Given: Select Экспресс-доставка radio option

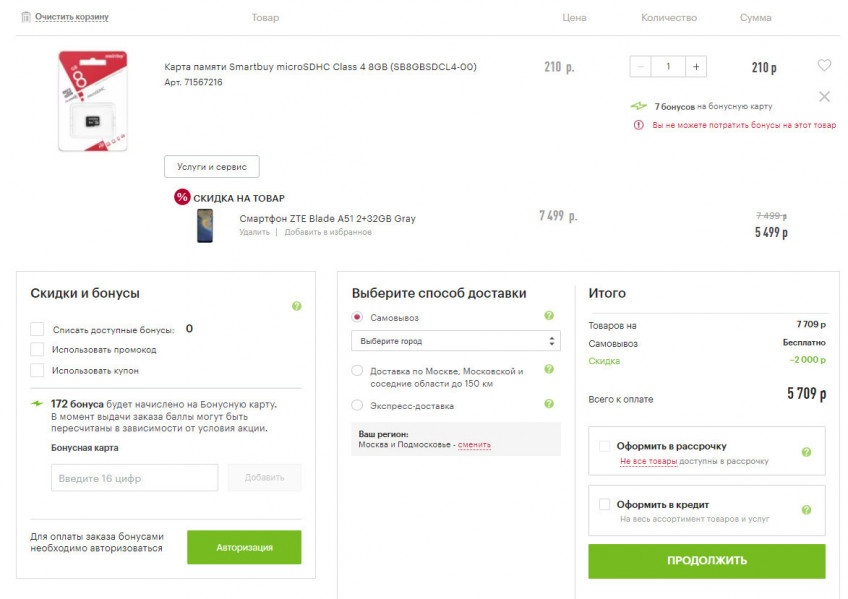Looking at the screenshot, I should (358, 405).
